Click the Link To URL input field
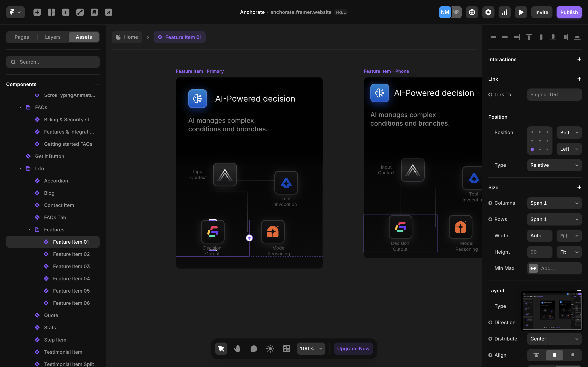 (x=554, y=94)
